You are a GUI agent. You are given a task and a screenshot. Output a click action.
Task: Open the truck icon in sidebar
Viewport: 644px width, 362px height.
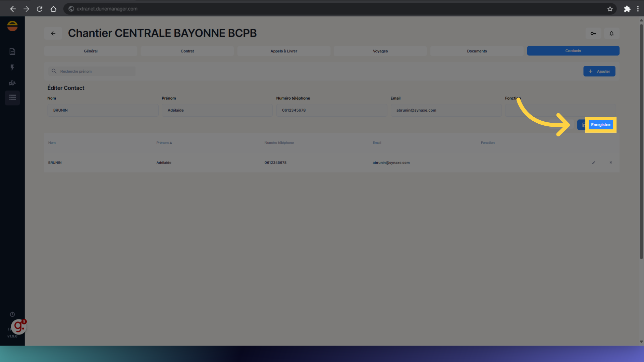(x=12, y=83)
